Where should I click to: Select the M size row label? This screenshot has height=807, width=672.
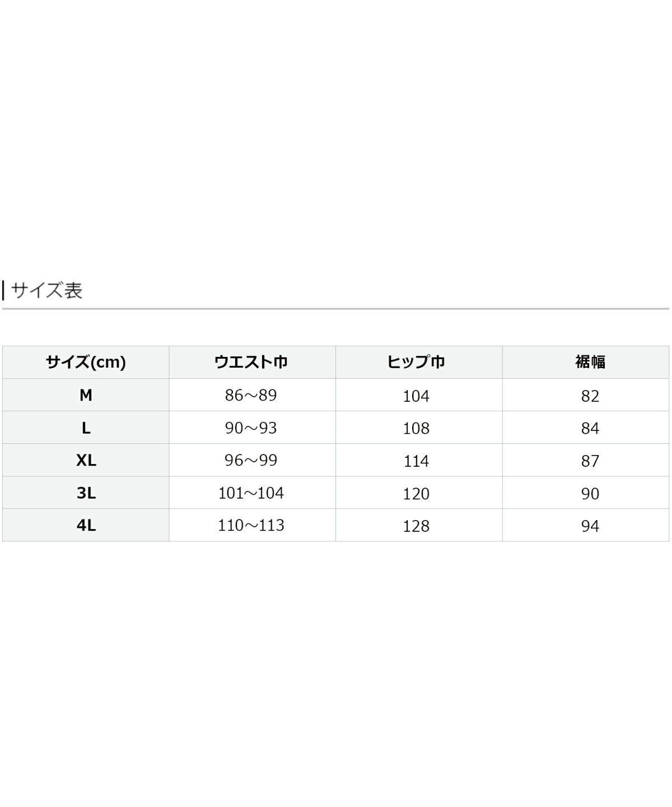coord(86,396)
